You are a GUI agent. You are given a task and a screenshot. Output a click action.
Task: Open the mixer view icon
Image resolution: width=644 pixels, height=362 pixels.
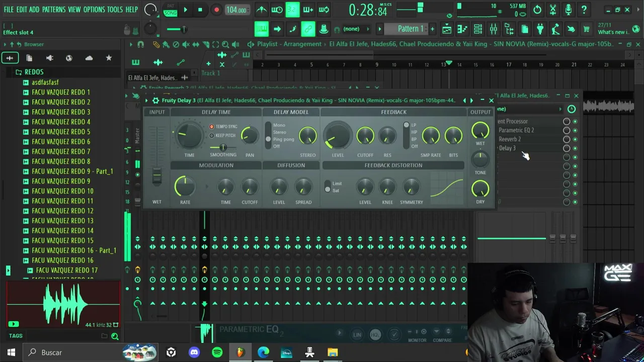pos(493,29)
